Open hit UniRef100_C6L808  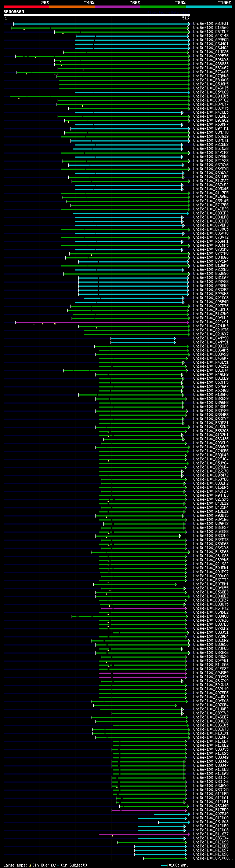click(211, 822)
